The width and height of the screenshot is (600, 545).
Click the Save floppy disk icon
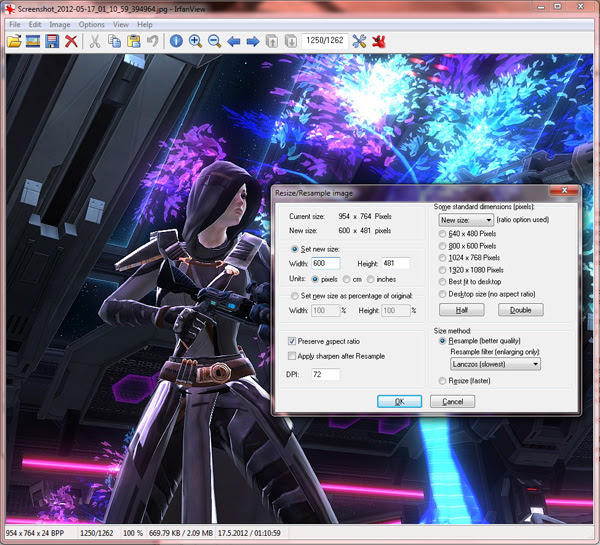tap(52, 41)
